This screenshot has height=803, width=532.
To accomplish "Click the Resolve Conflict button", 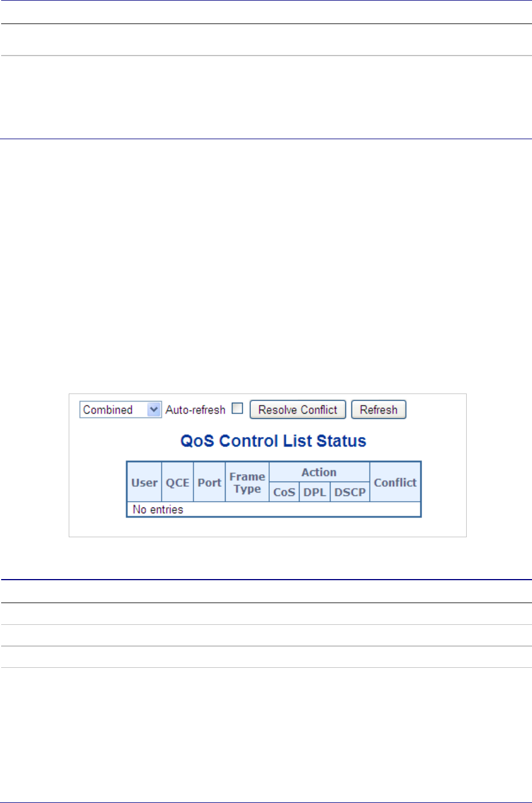I will pyautogui.click(x=298, y=410).
